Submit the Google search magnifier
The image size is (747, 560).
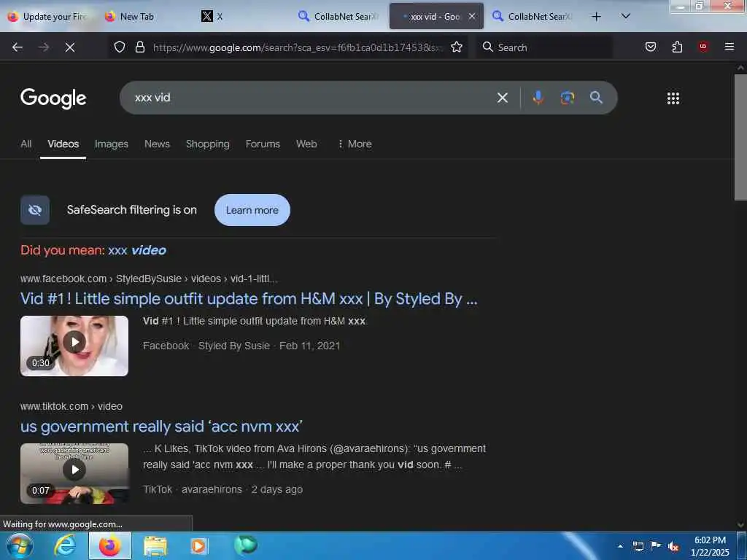[x=596, y=98]
